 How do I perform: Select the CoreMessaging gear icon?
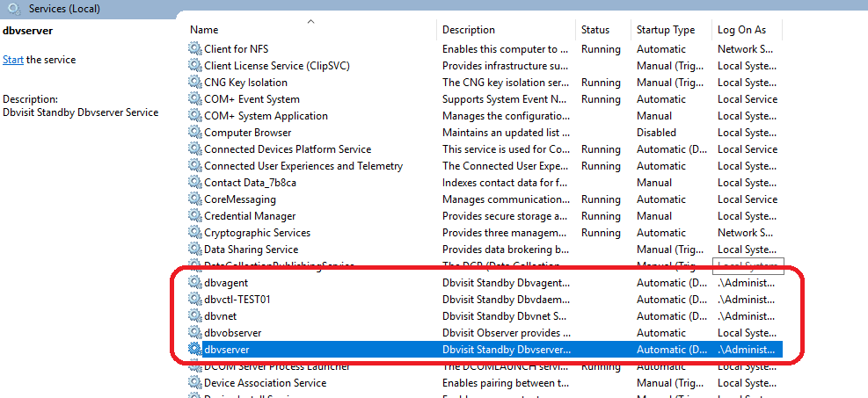click(195, 199)
